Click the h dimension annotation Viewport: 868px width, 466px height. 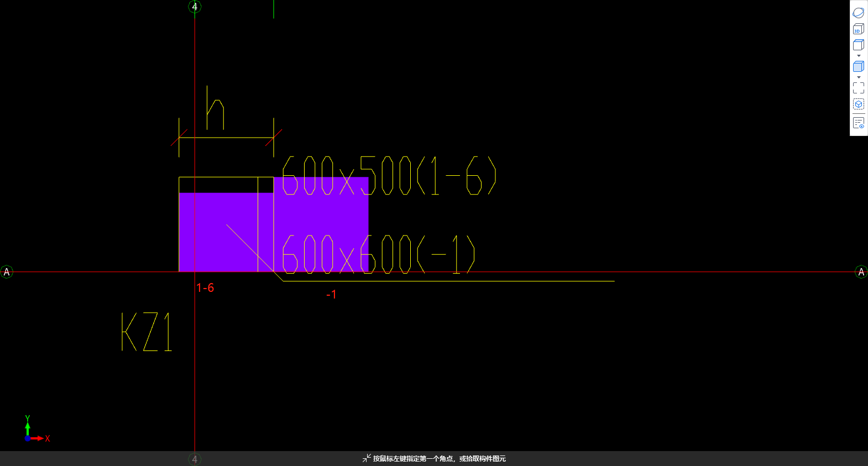(x=215, y=108)
